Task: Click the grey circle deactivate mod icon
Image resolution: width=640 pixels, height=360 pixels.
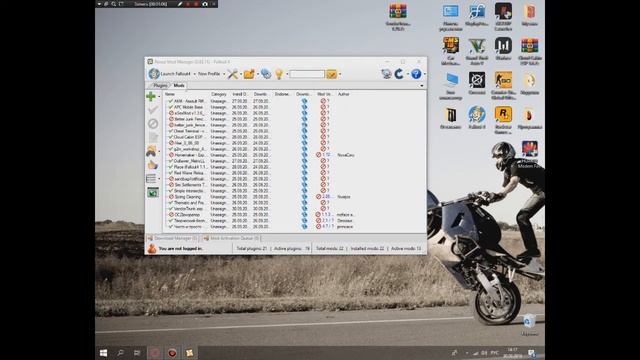Action: click(153, 124)
